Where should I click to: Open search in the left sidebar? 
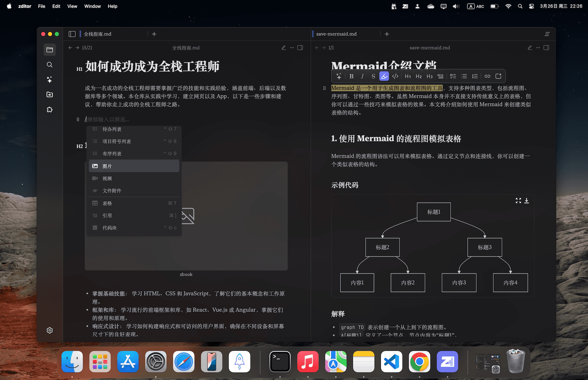tap(50, 65)
